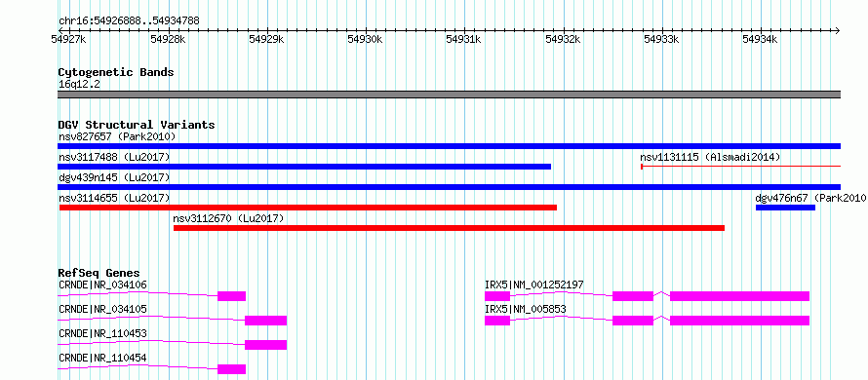Click the Cytogenetic Bands track title
Viewport: 868px width, 380px height.
coord(116,72)
